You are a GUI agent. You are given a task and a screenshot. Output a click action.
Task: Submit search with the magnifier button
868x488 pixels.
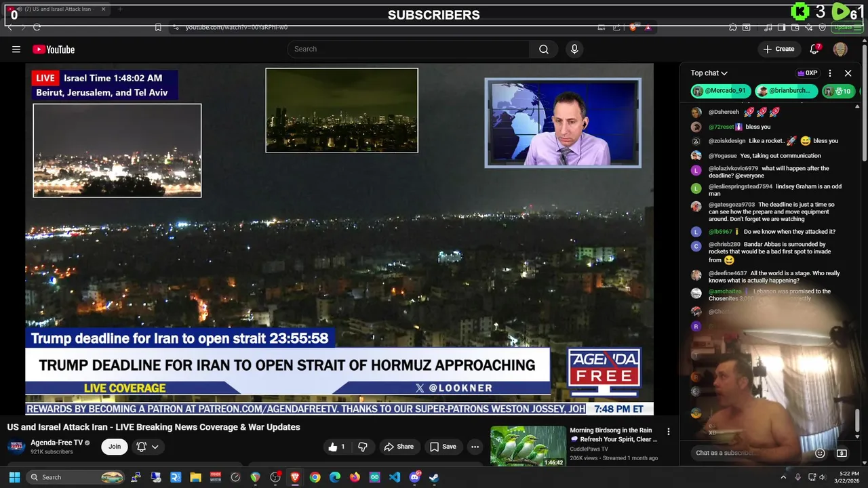pyautogui.click(x=544, y=49)
